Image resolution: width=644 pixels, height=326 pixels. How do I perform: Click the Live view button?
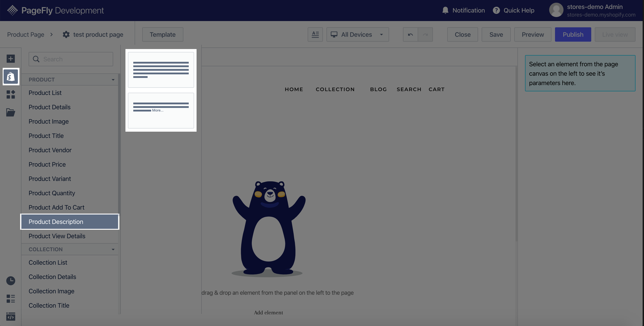pyautogui.click(x=615, y=34)
